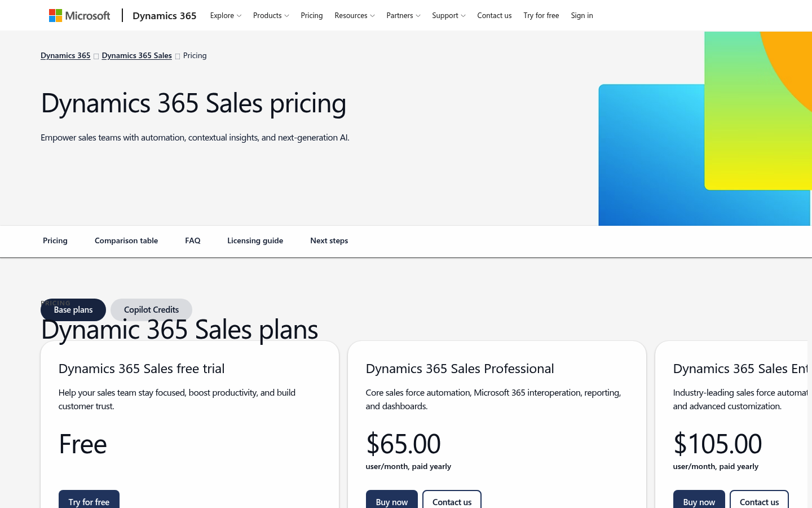This screenshot has width=812, height=508.
Task: Expand the Support dropdown menu
Action: click(448, 15)
